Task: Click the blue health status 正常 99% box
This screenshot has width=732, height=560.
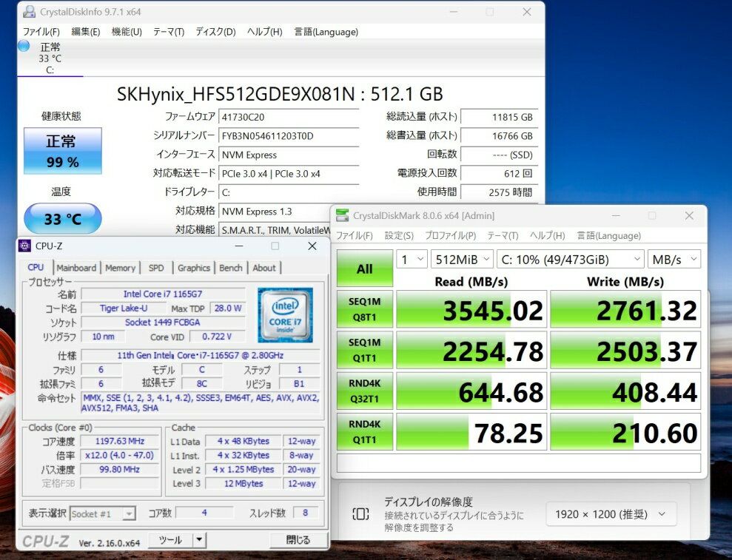Action: click(62, 151)
